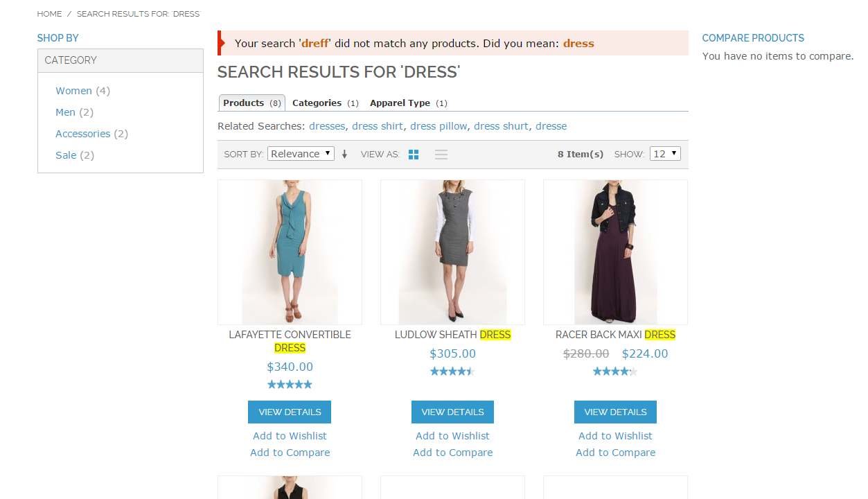Click star rating for Lafayette Convertible Dress

pos(290,385)
